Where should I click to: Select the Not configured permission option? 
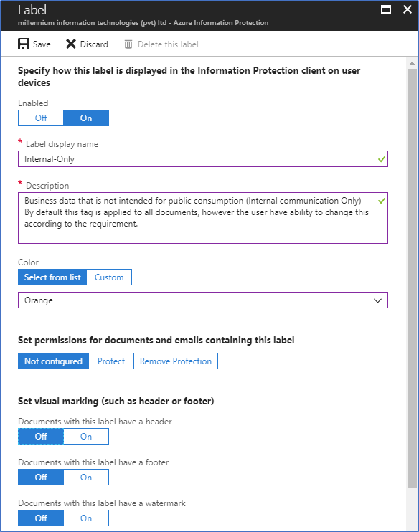(x=53, y=361)
